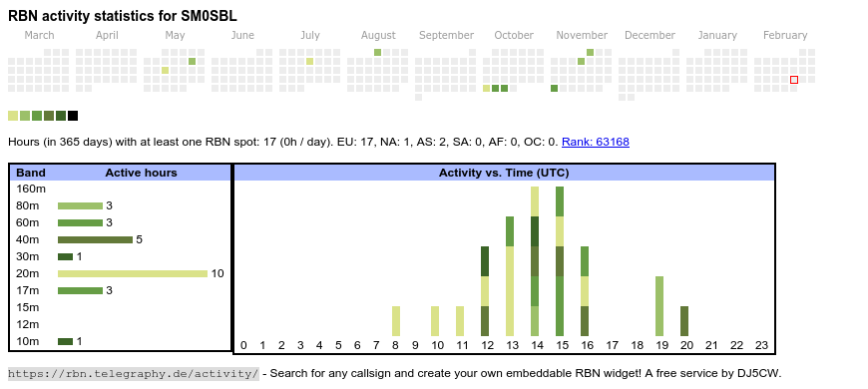The image size is (868, 389).
Task: Click the 'RBN activity statistics for SM0SBL' heading
Action: coord(123,16)
